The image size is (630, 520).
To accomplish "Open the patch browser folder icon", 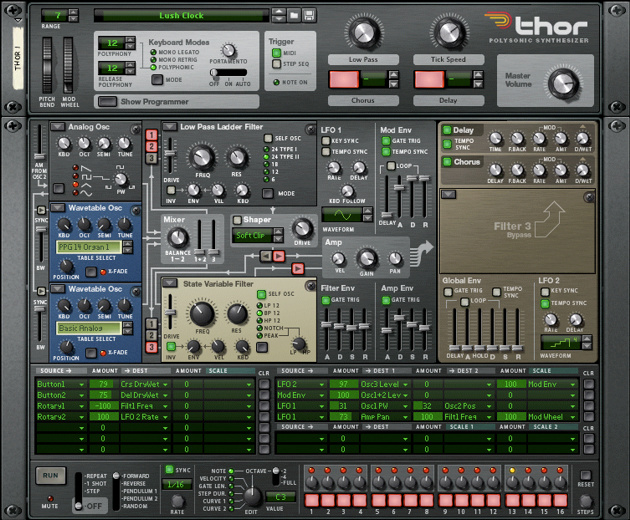I will coord(294,16).
